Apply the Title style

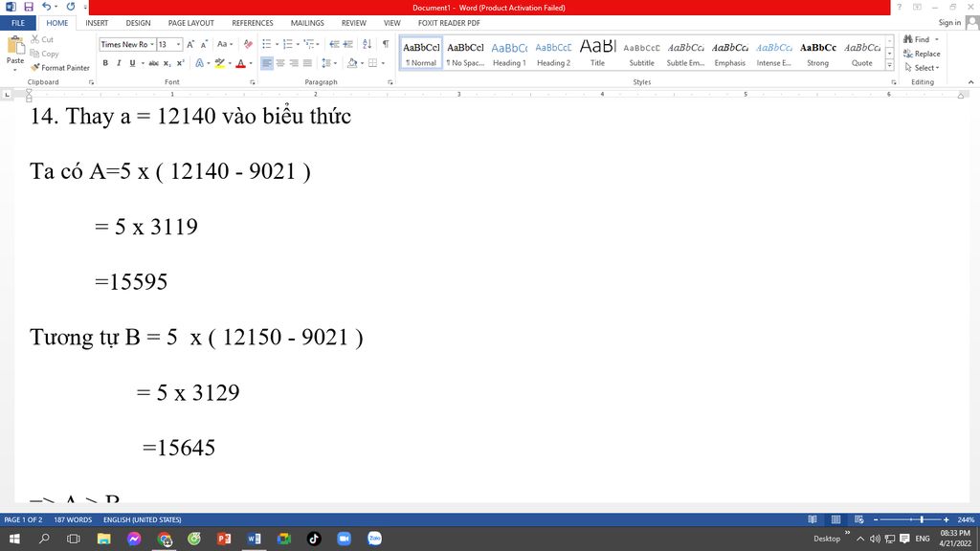[597, 54]
